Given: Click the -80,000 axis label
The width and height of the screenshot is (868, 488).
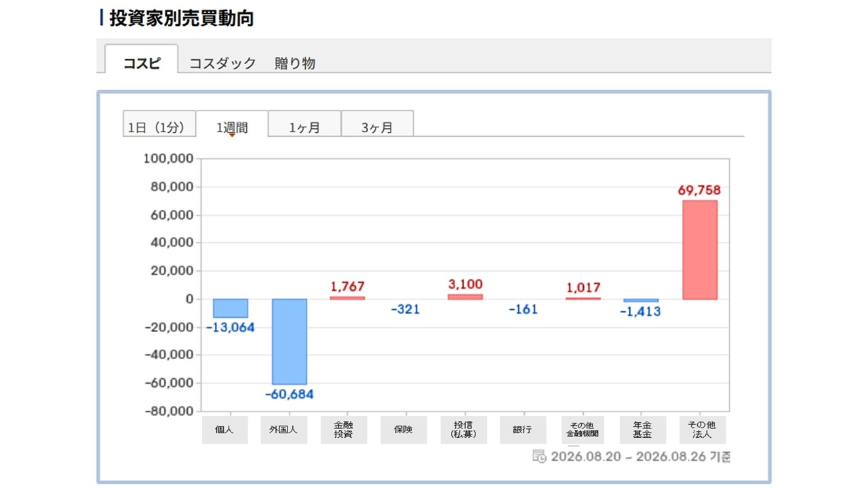Looking at the screenshot, I should [167, 411].
